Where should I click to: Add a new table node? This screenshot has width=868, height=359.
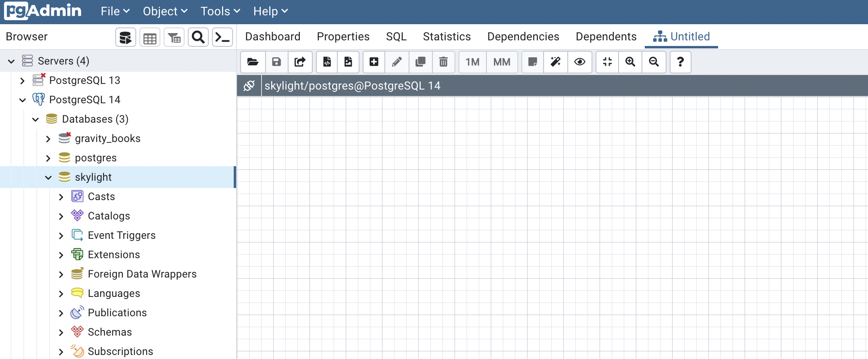pos(374,62)
